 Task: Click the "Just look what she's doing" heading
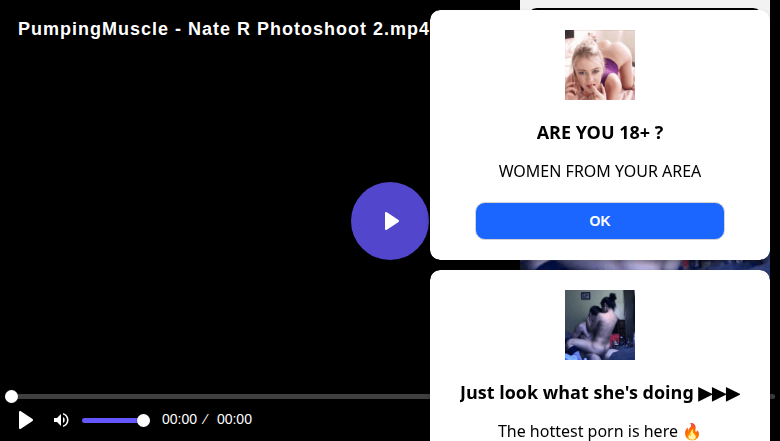[577, 393]
